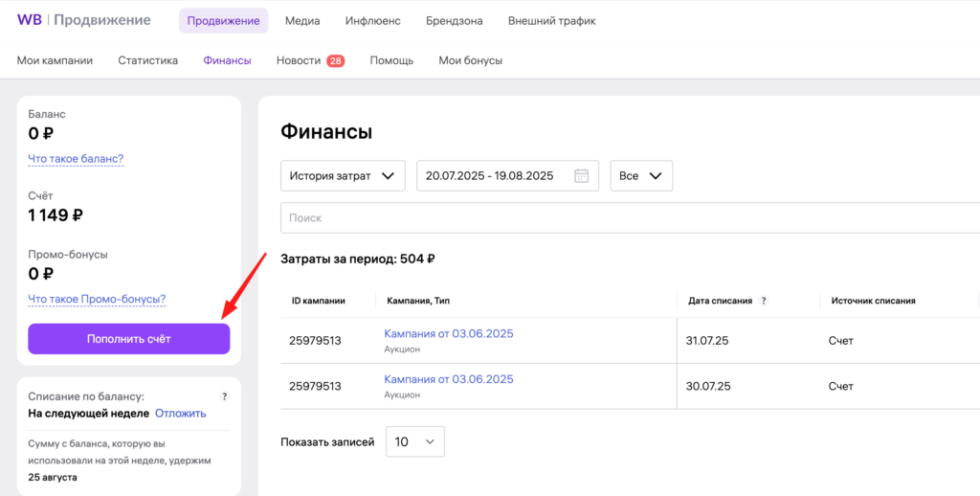Click the Дата списания column header

click(719, 301)
